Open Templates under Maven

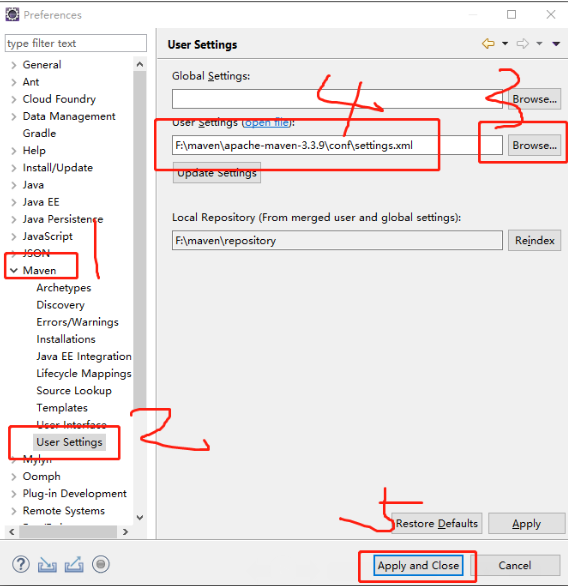tap(62, 408)
